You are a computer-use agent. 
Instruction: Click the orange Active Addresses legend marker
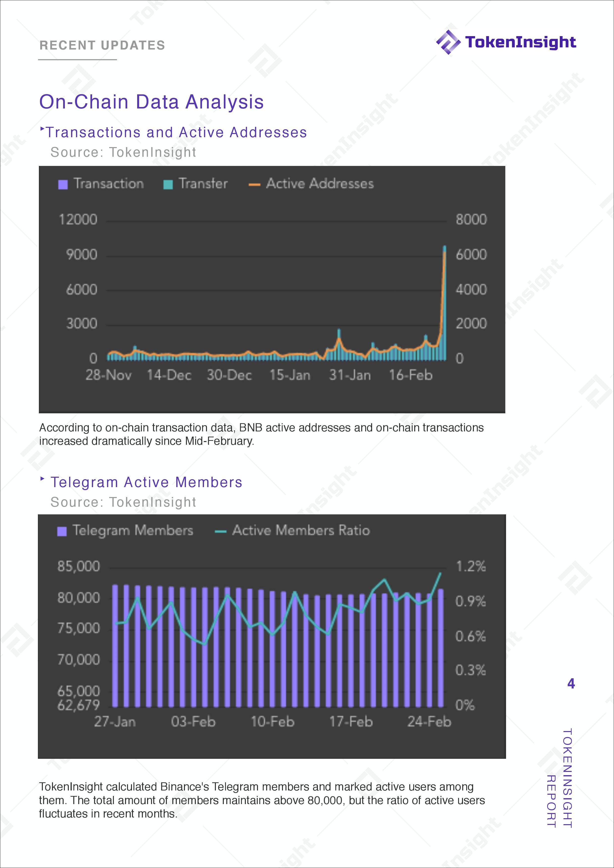(x=254, y=184)
